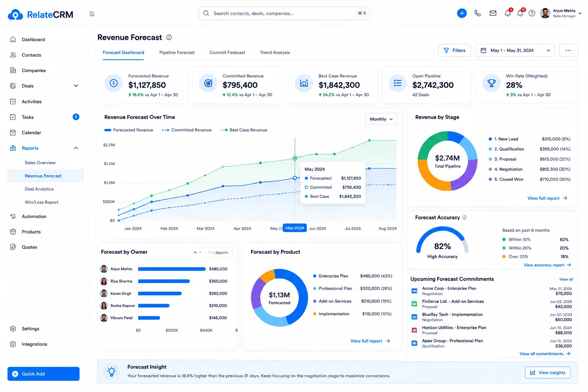
Task: Open Tasks with 8 badge in sidebar
Action: pyautogui.click(x=45, y=117)
